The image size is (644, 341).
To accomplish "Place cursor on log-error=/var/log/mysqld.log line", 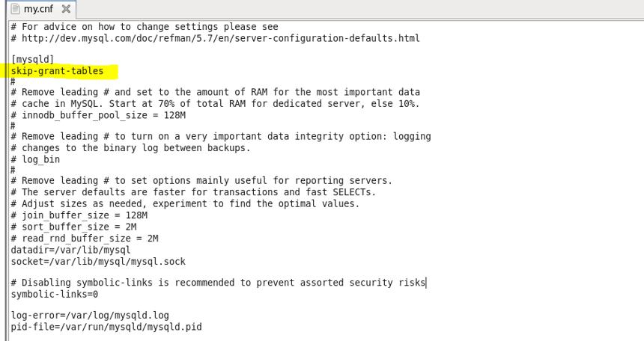I will tap(90, 316).
